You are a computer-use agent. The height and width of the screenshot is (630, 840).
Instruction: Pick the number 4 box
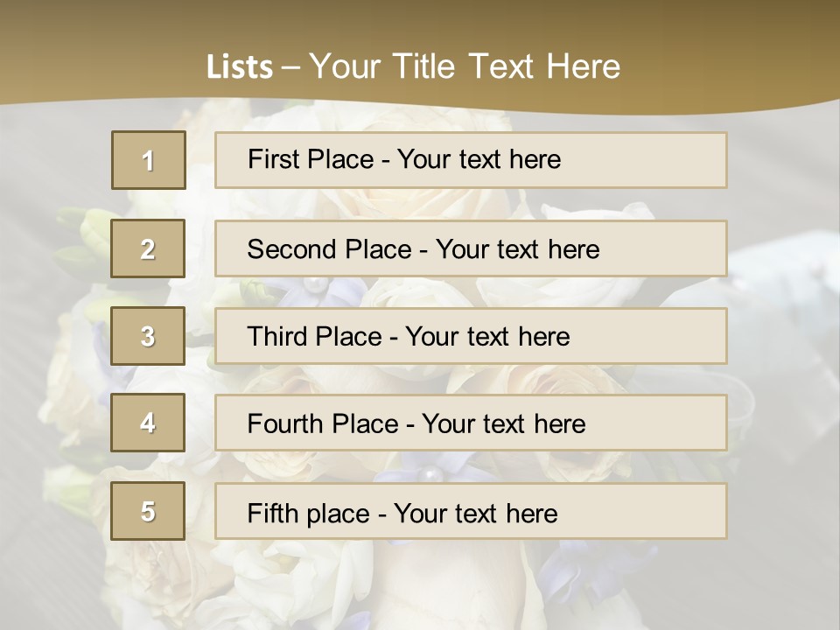click(148, 423)
